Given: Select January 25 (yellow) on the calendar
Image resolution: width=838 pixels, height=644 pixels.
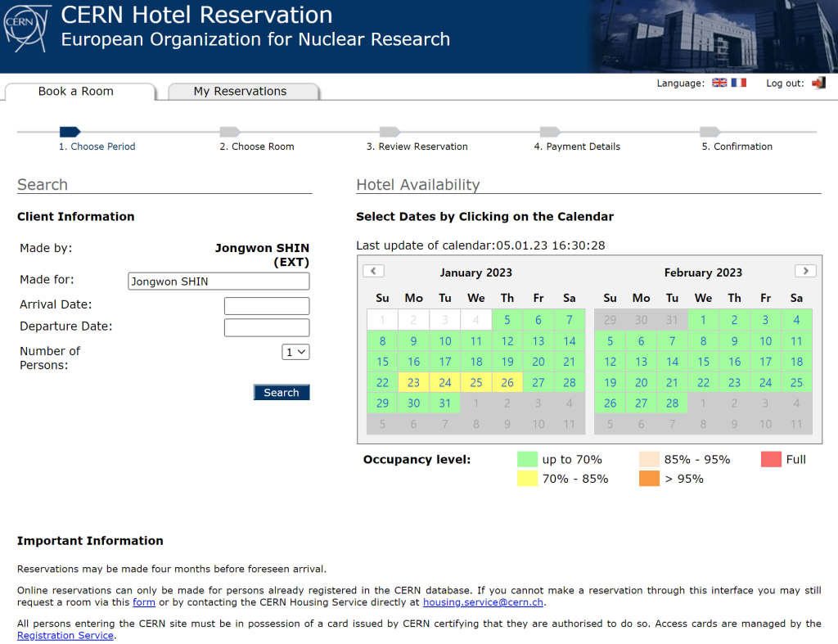Looking at the screenshot, I should point(476,383).
